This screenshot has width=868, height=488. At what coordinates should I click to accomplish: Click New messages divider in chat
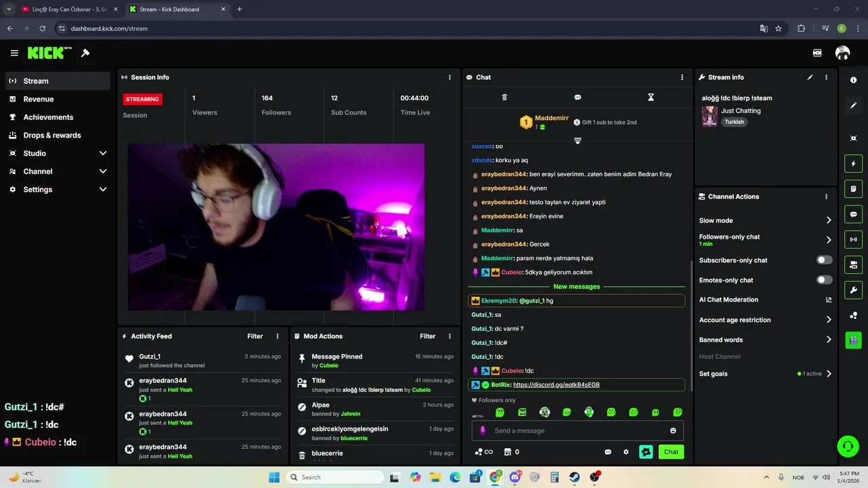[576, 287]
